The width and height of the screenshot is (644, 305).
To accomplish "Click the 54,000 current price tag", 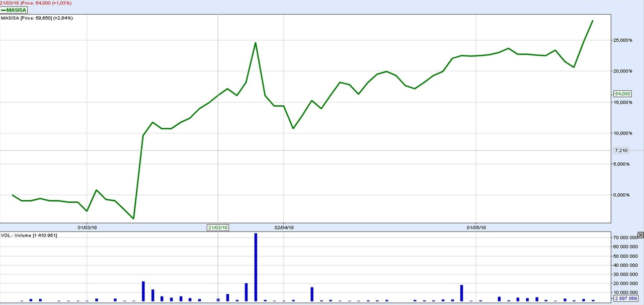I will (x=622, y=94).
